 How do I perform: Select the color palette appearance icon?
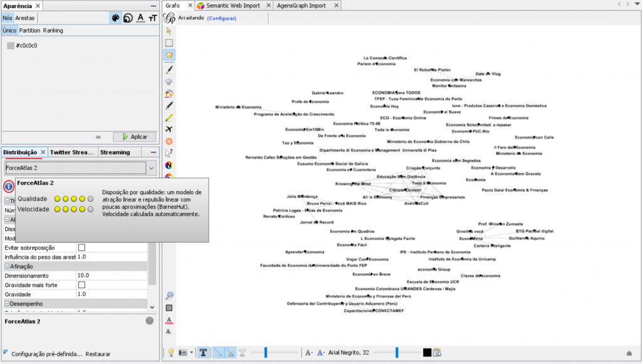(x=115, y=18)
